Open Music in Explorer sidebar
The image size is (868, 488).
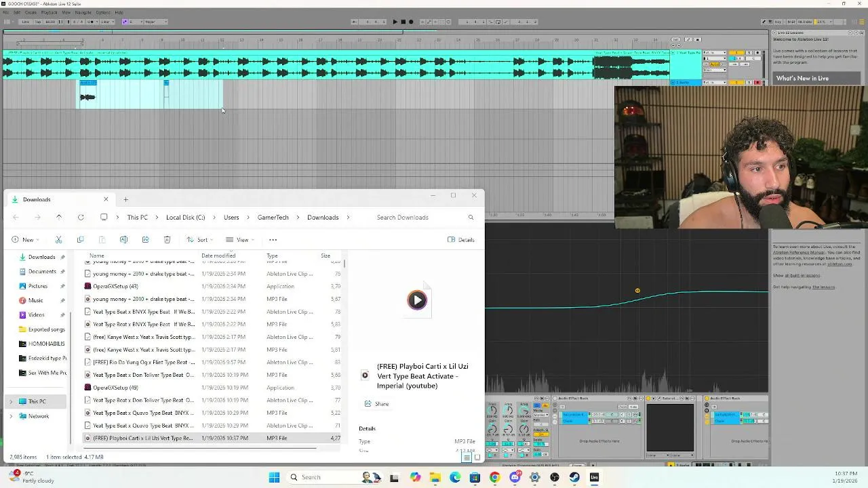[35, 300]
